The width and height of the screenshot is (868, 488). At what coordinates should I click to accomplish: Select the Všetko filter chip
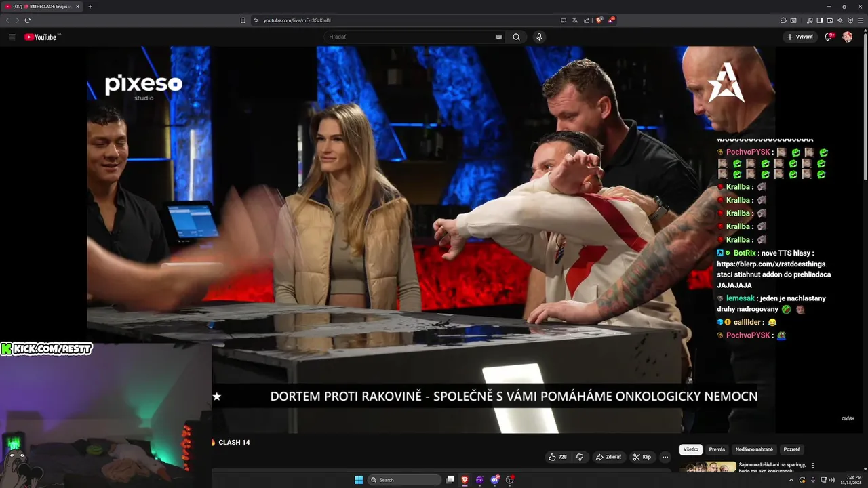[691, 449]
